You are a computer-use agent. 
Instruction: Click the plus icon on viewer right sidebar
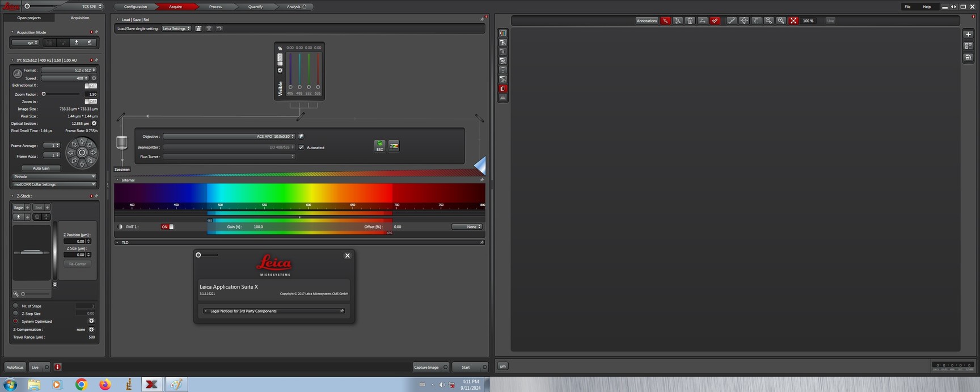click(968, 34)
